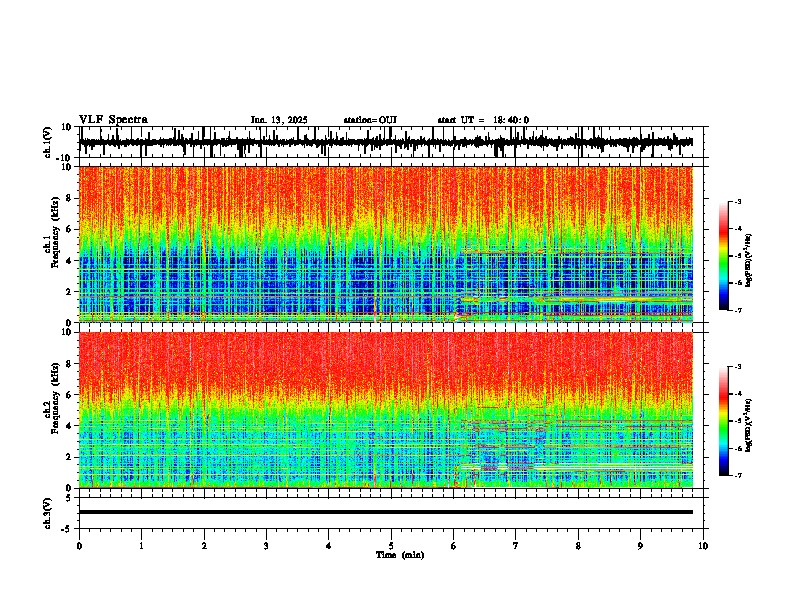Viewport: 792px width, 612px height.
Task: Click the log(PSD) label beside ch.1 colorbar
Action: [x=749, y=261]
